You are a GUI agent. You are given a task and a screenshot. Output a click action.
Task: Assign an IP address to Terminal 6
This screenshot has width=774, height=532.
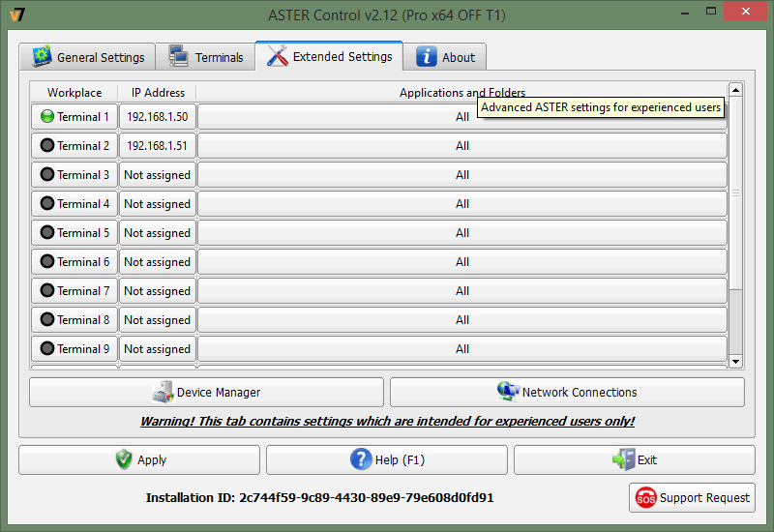[x=158, y=261]
